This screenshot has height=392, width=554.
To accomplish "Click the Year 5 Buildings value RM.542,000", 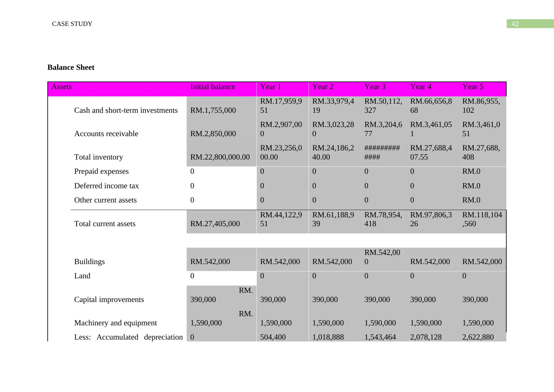I will (x=482, y=262).
